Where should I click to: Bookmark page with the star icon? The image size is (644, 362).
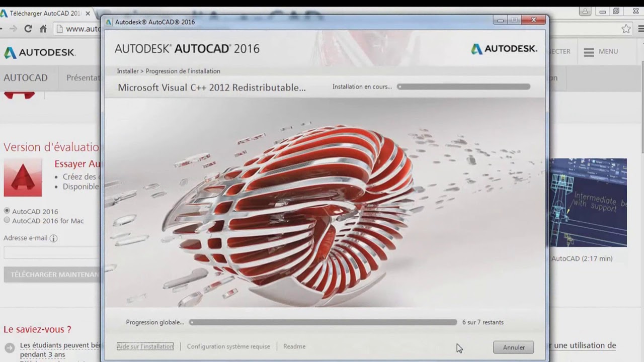tap(626, 29)
